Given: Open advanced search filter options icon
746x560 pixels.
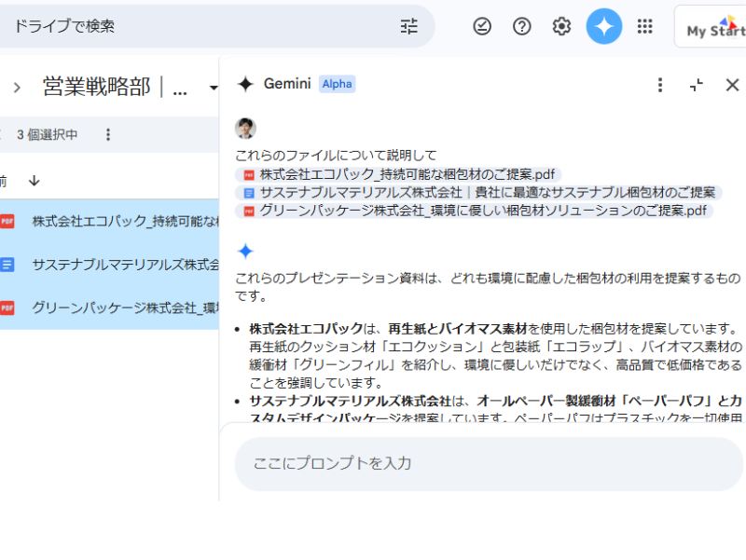Looking at the screenshot, I should click(408, 26).
